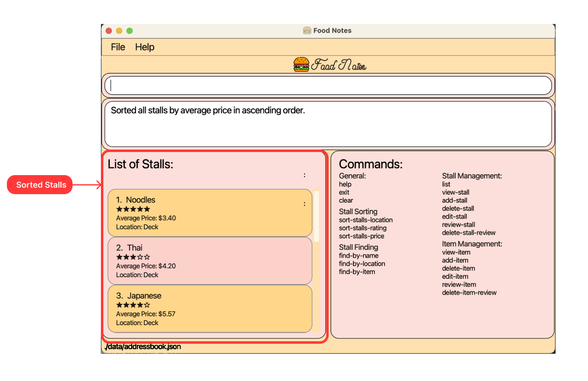Click the 'Stall Finding' heading
The image size is (588, 381).
359,247
